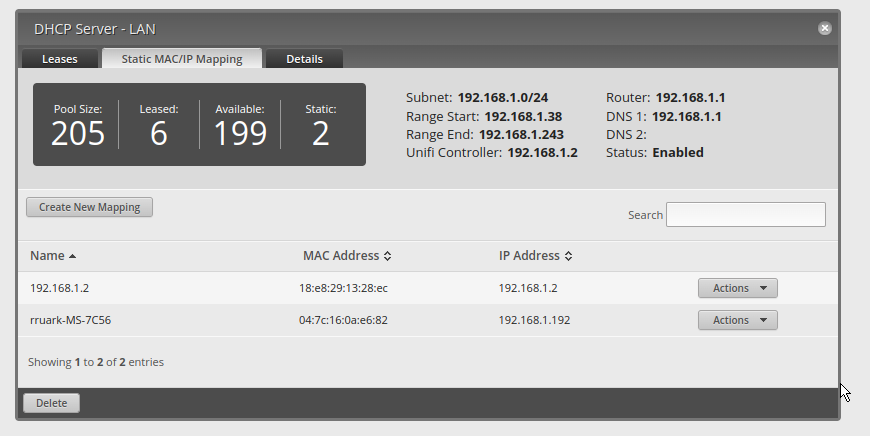Sort by MAC Address arrows icon

point(387,256)
